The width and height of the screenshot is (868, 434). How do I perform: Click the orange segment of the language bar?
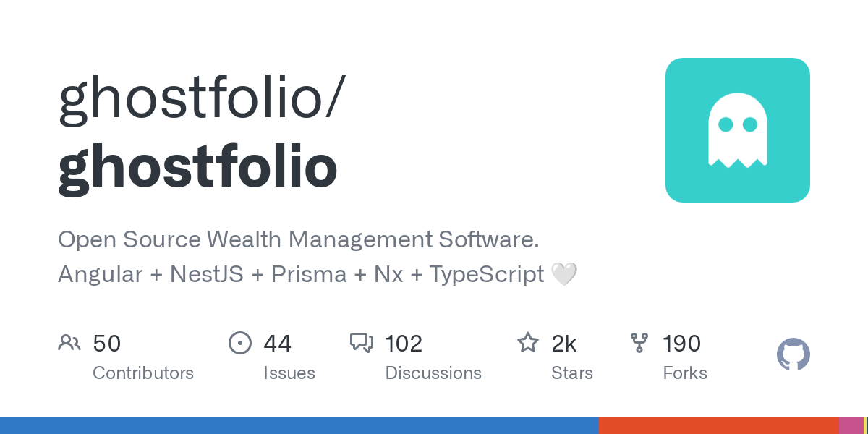(x=718, y=425)
